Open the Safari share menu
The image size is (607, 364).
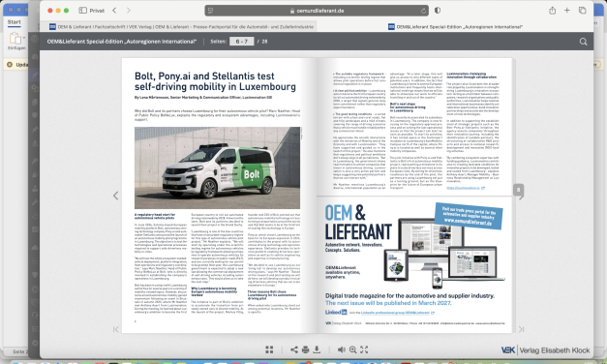pyautogui.click(x=553, y=11)
